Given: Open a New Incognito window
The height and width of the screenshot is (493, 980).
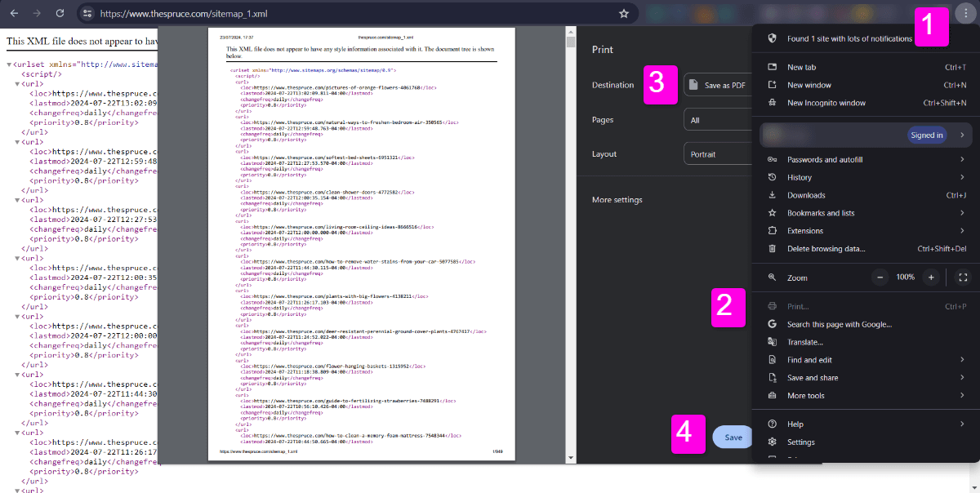Looking at the screenshot, I should click(x=866, y=103).
